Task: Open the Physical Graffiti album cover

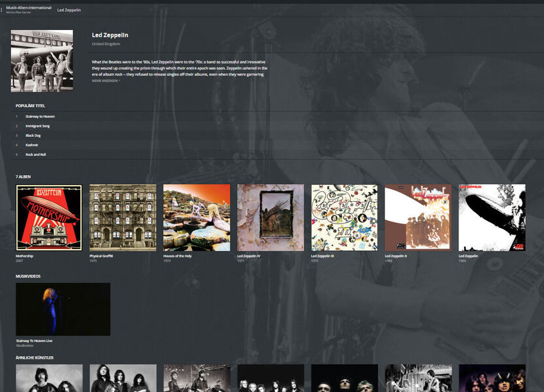Action: (123, 218)
